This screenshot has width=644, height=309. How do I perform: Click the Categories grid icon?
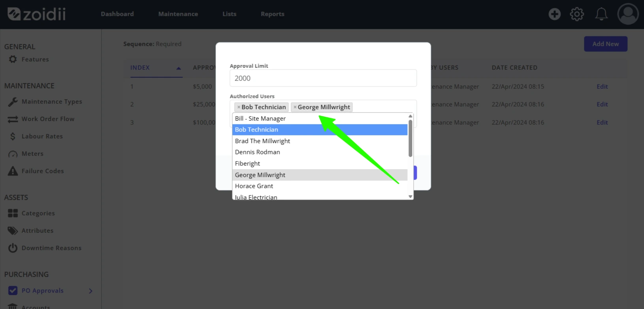[13, 213]
